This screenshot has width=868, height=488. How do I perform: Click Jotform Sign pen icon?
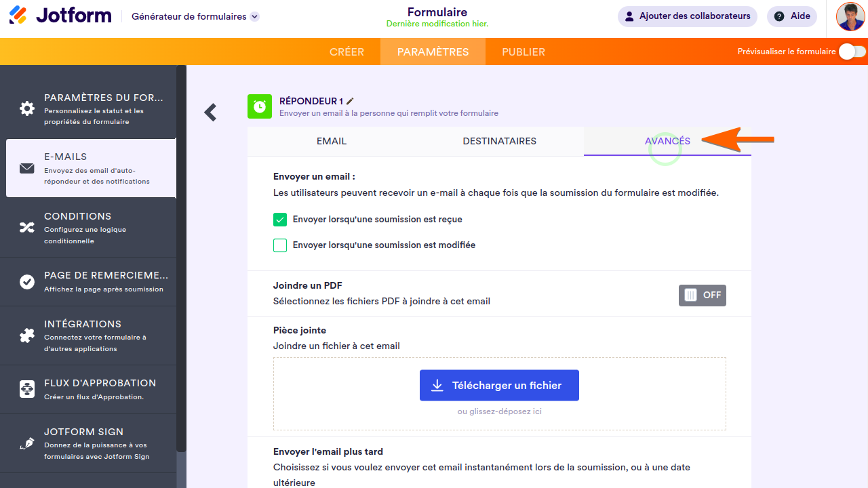click(x=27, y=443)
